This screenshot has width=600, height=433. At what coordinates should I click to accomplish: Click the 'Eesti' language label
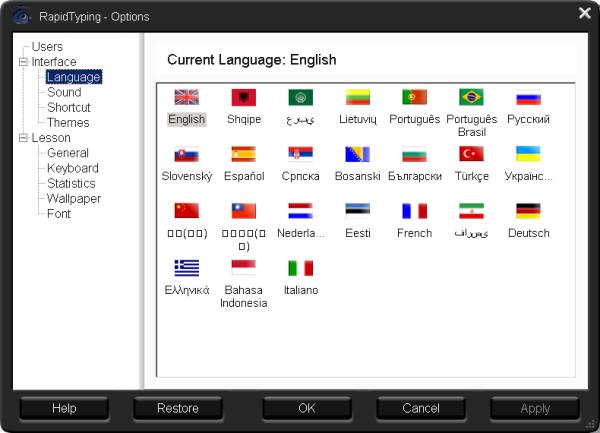[358, 233]
